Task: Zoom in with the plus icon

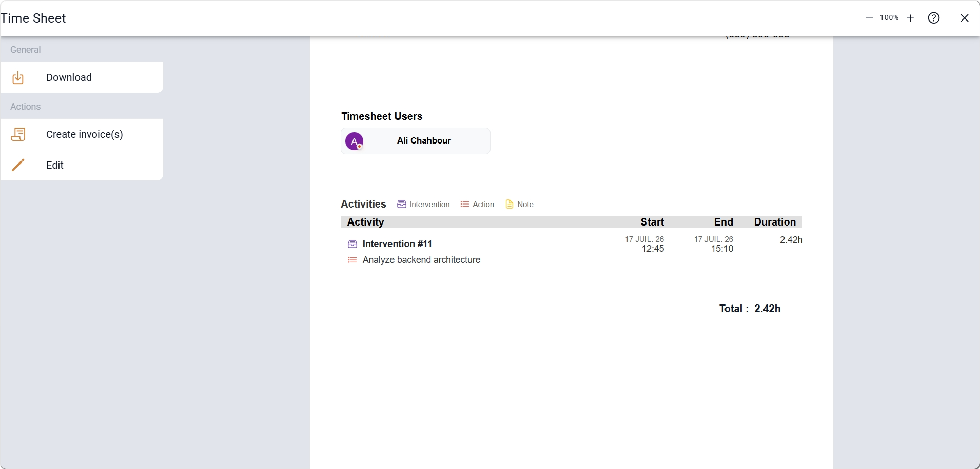Action: pyautogui.click(x=910, y=18)
